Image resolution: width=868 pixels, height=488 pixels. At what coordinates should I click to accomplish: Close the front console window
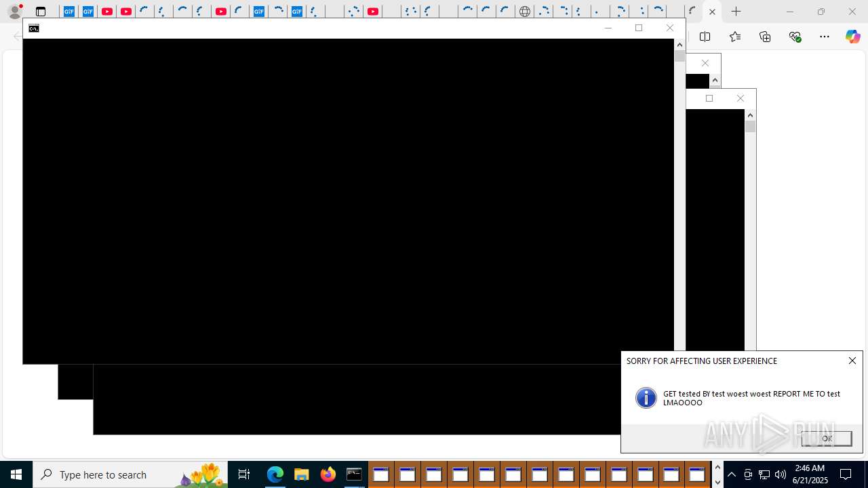click(670, 28)
